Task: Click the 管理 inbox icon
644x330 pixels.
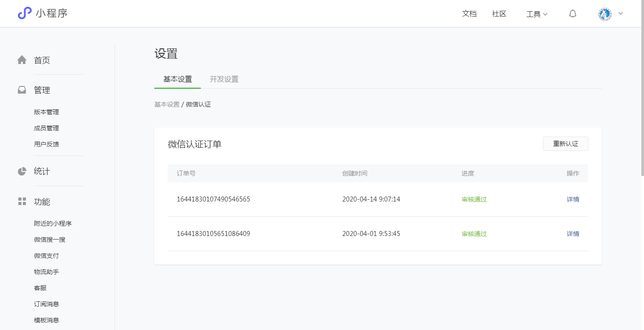Action: pyautogui.click(x=22, y=90)
